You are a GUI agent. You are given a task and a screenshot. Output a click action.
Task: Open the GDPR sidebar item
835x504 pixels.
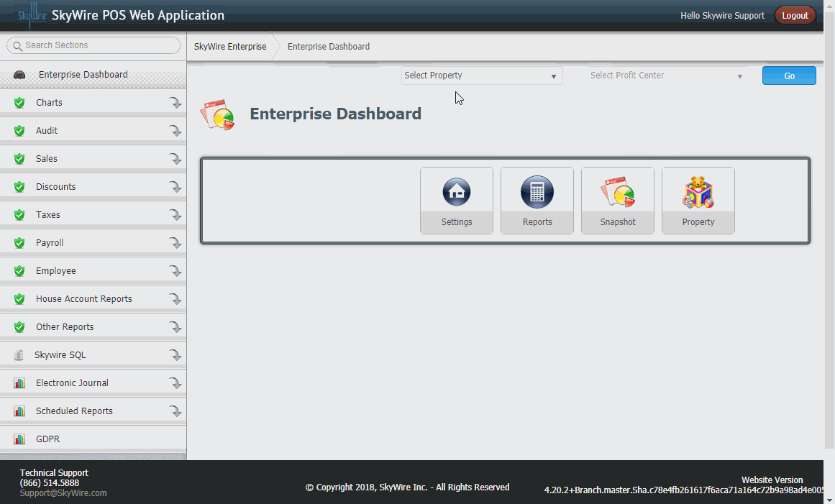[x=93, y=439]
